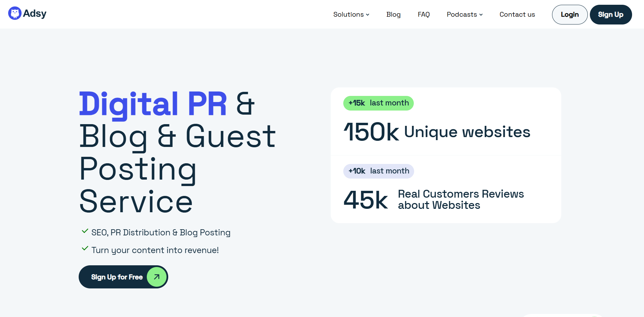
Task: Click the '45k' statistic number
Action: [366, 200]
